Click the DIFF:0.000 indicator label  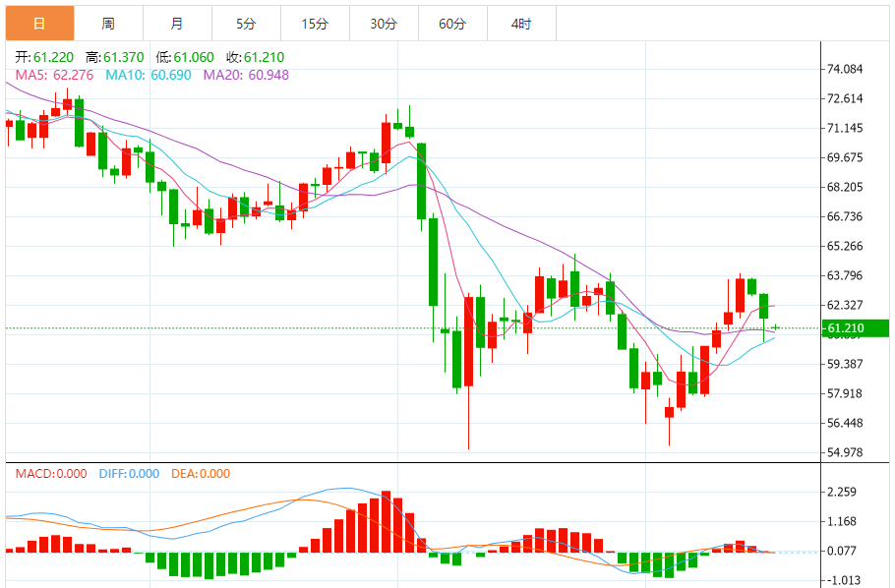pyautogui.click(x=129, y=474)
